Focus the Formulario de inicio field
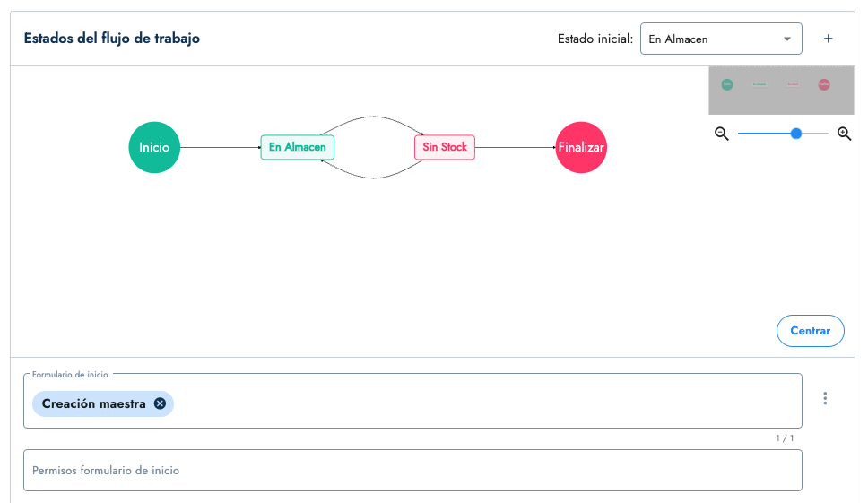This screenshot has height=503, width=868. coord(484,403)
